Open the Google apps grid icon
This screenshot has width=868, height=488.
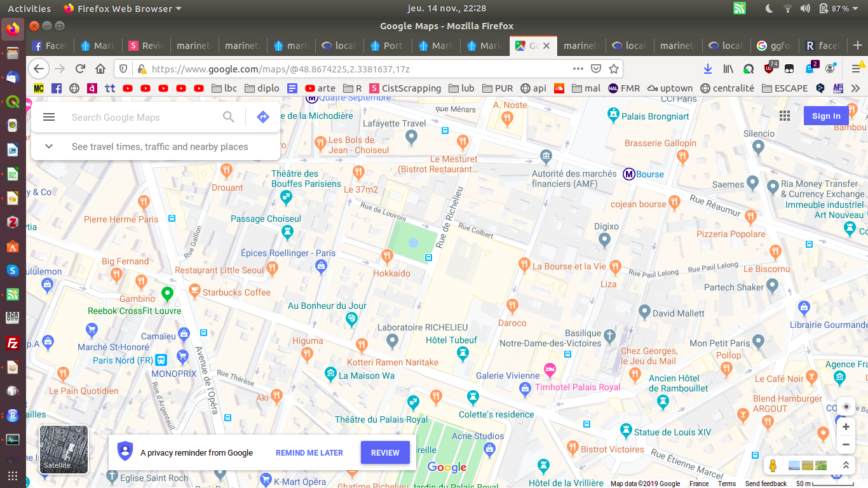pos(785,116)
